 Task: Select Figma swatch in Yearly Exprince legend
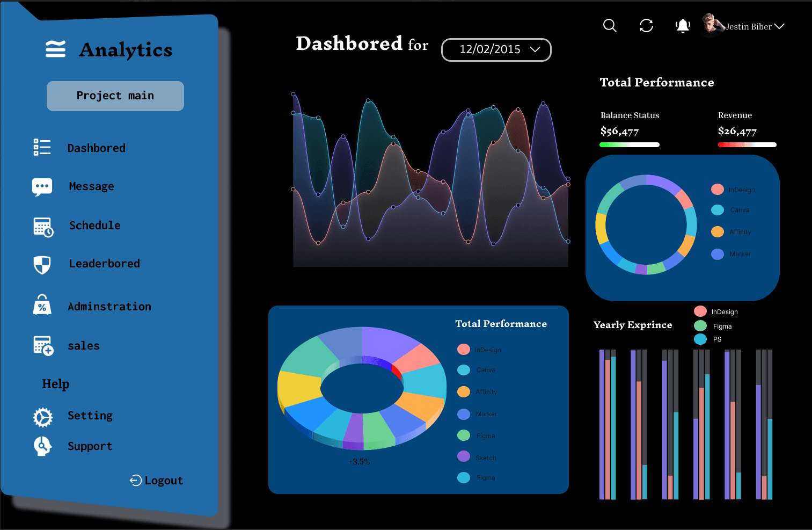(x=700, y=325)
